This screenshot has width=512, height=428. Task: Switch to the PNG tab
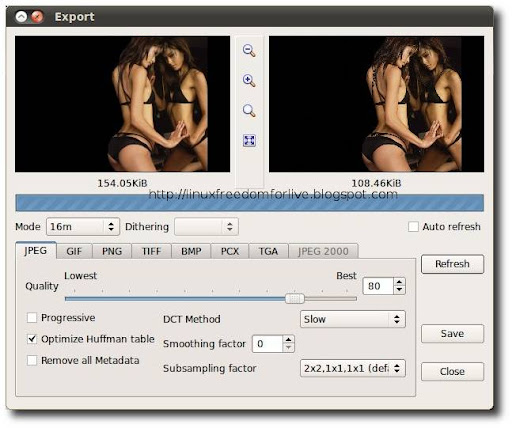(x=112, y=251)
